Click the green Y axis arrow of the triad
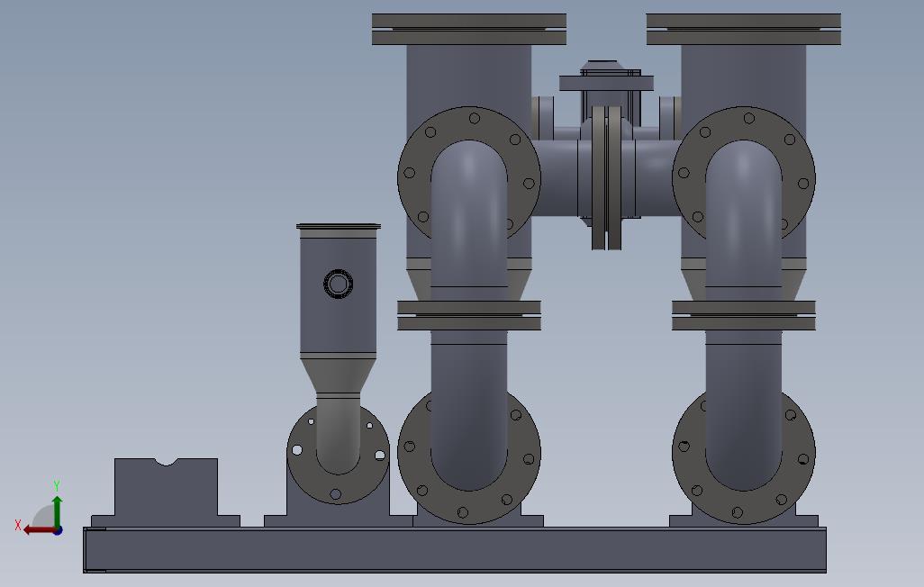The image size is (924, 587). (x=57, y=510)
